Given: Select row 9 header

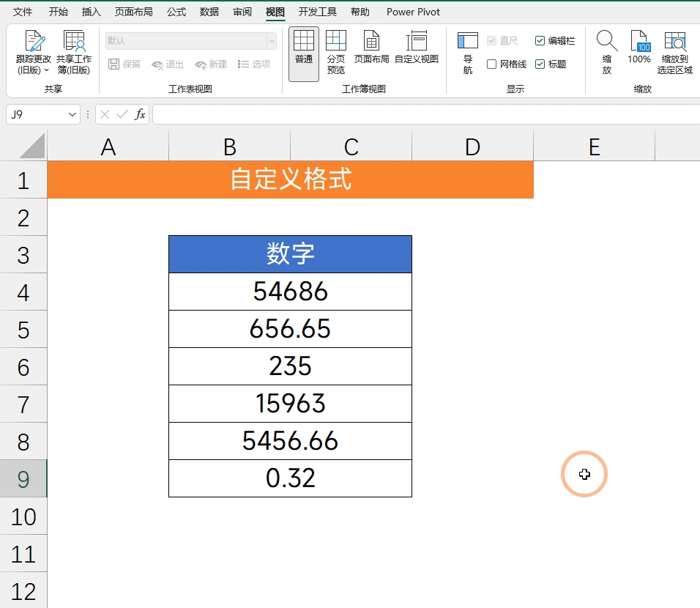Looking at the screenshot, I should (x=23, y=478).
